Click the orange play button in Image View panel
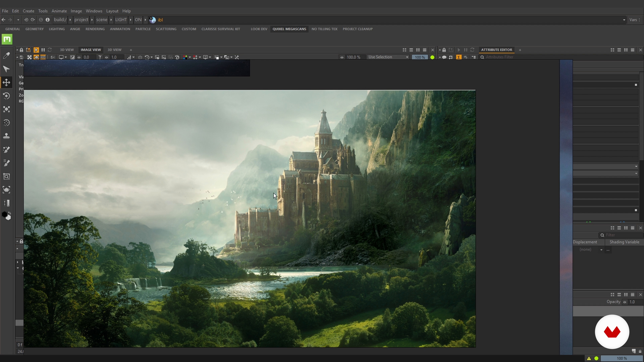 [36, 50]
